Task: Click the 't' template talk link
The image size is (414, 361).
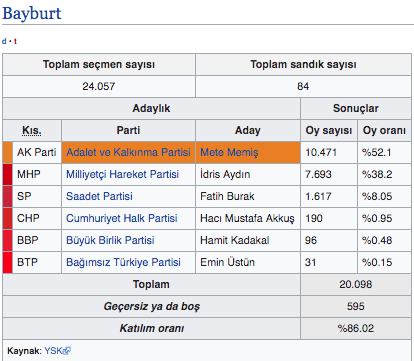Action: coord(15,41)
